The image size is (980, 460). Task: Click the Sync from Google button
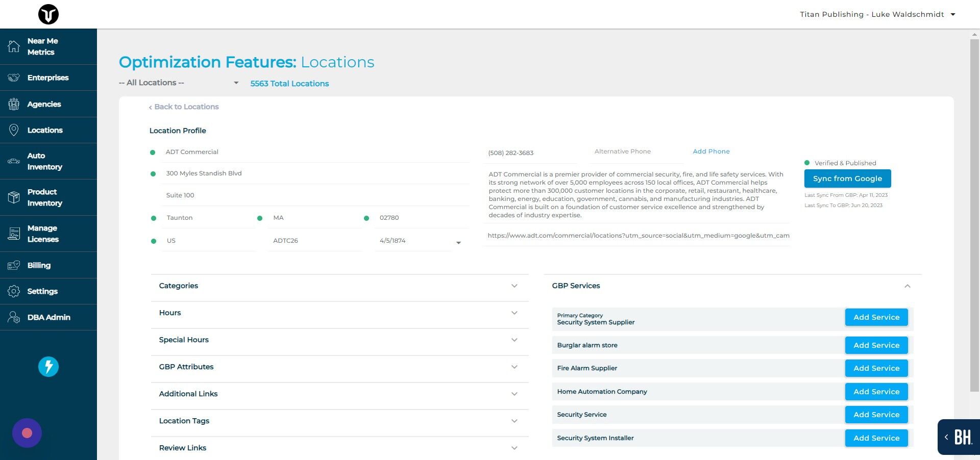[847, 178]
